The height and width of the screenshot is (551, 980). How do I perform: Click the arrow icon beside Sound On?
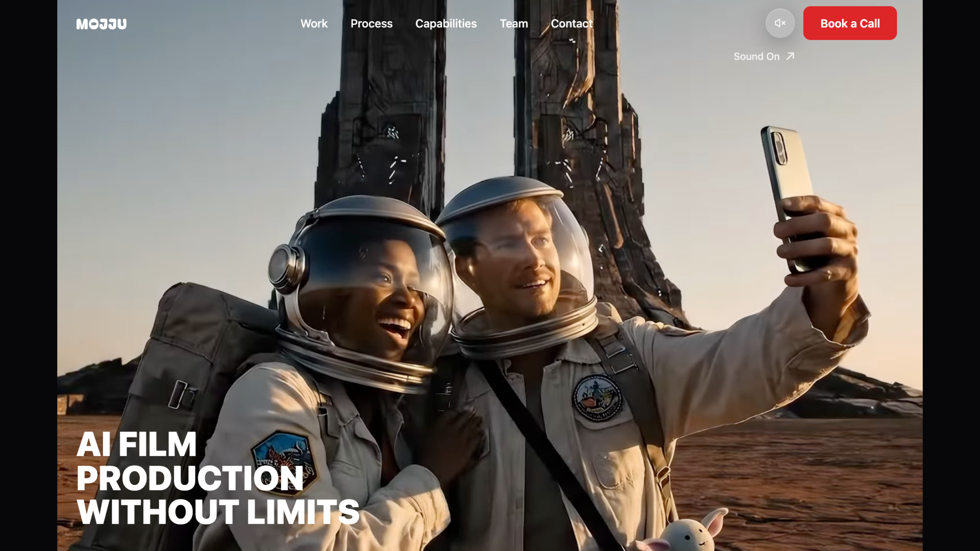[790, 56]
